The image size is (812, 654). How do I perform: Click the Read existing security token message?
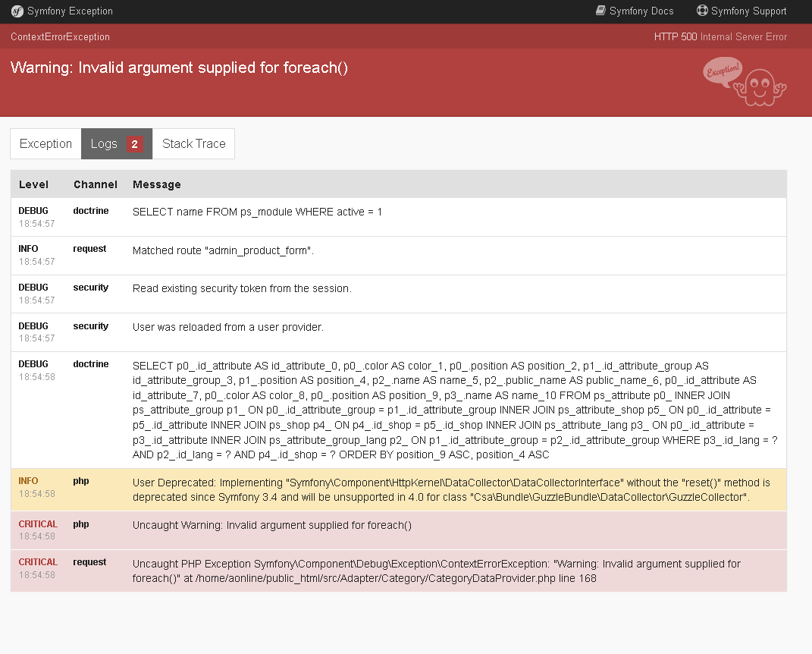pyautogui.click(x=242, y=288)
